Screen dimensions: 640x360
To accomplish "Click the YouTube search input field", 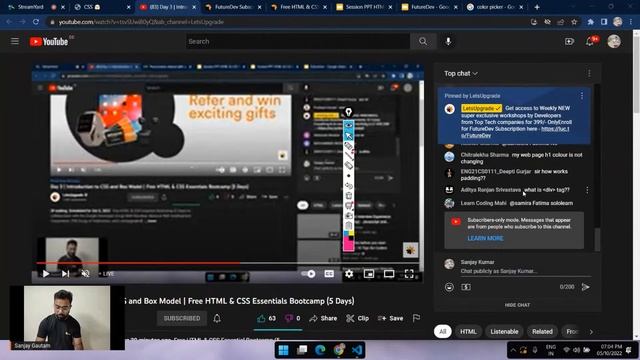I will (298, 41).
